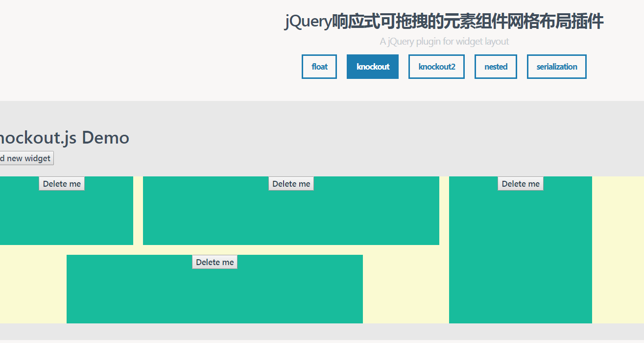
Task: Go to the serialization demo tab
Action: click(556, 67)
